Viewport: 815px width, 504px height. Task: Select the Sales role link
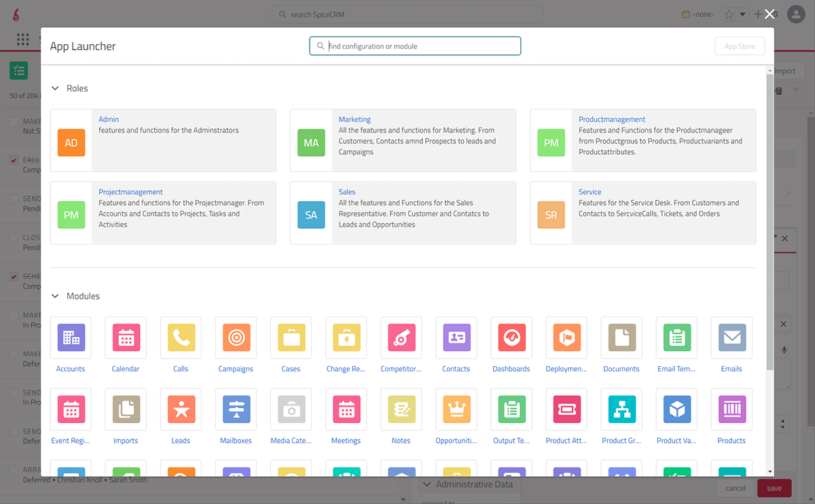pyautogui.click(x=347, y=192)
